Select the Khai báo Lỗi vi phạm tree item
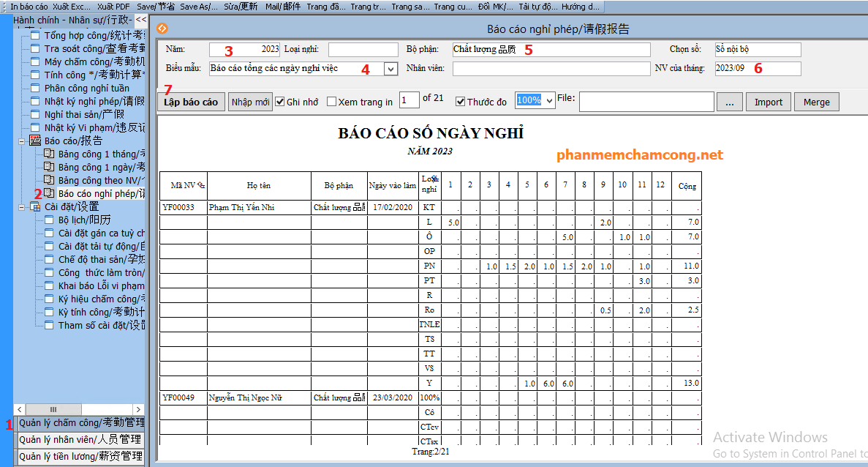Screen dimensions: 868x467 [x=102, y=286]
